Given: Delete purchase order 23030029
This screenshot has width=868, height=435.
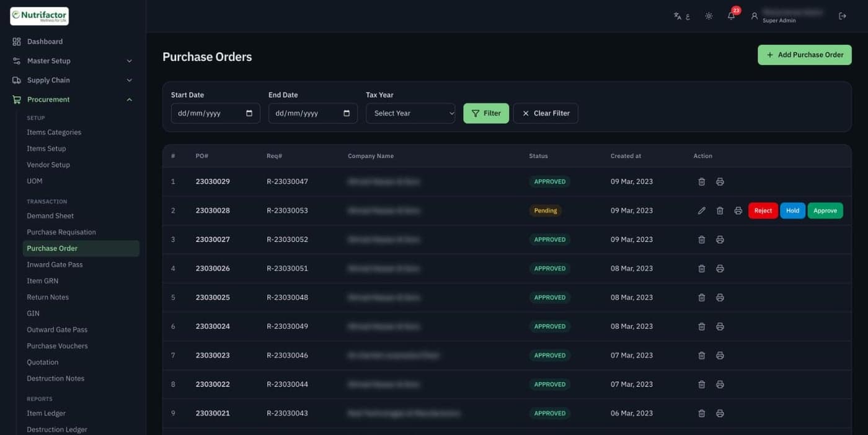Looking at the screenshot, I should tap(702, 182).
